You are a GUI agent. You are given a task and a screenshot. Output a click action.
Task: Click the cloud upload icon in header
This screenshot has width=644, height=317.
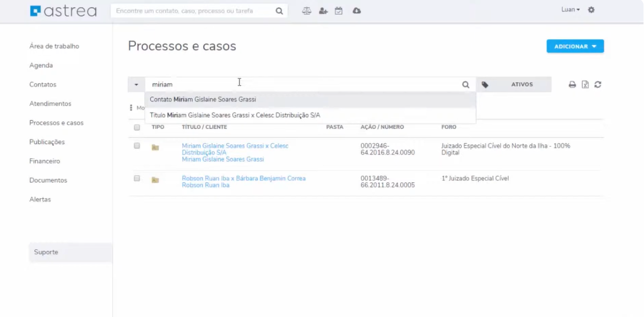tap(357, 11)
